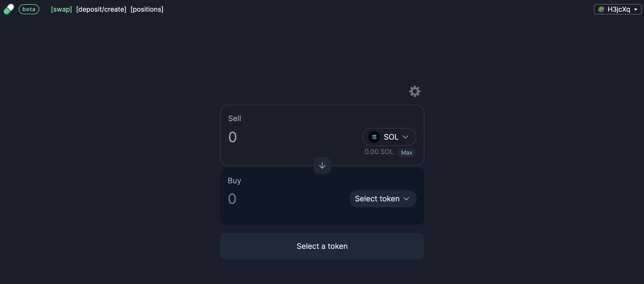The height and width of the screenshot is (284, 644).
Task: Open the positions page
Action: coord(147,9)
